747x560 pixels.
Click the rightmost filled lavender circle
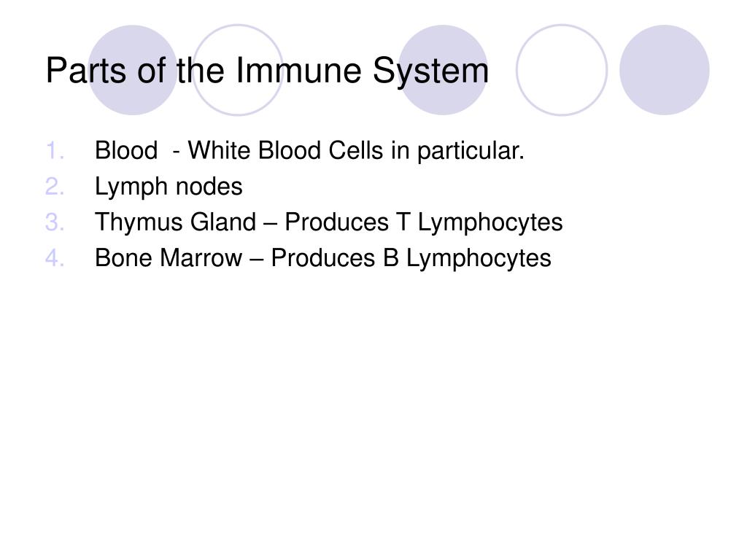click(665, 70)
